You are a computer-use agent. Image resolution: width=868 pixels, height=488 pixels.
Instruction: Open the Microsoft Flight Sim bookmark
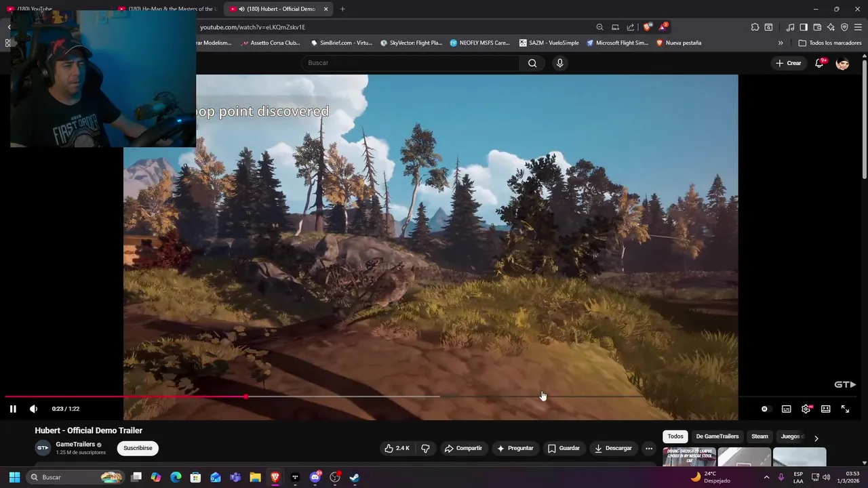(x=618, y=43)
